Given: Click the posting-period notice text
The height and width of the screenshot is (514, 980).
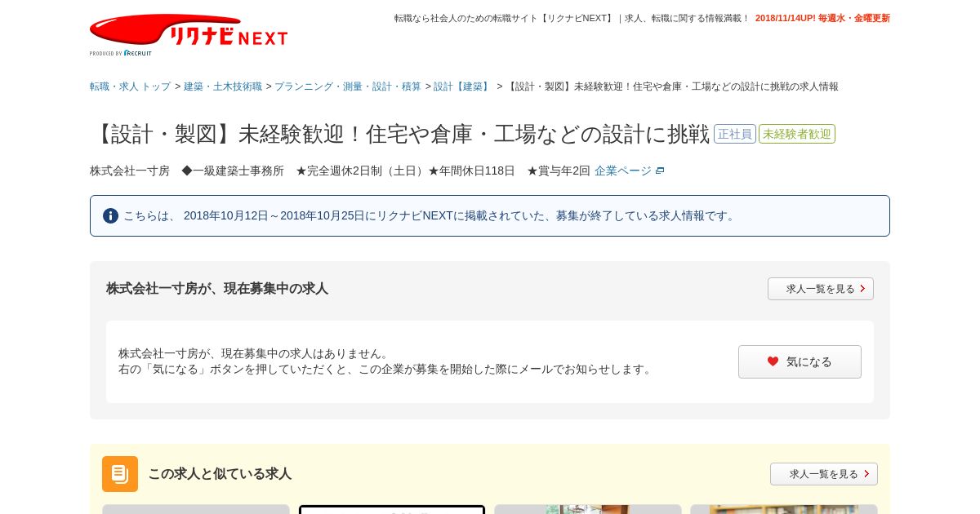Looking at the screenshot, I should (431, 215).
